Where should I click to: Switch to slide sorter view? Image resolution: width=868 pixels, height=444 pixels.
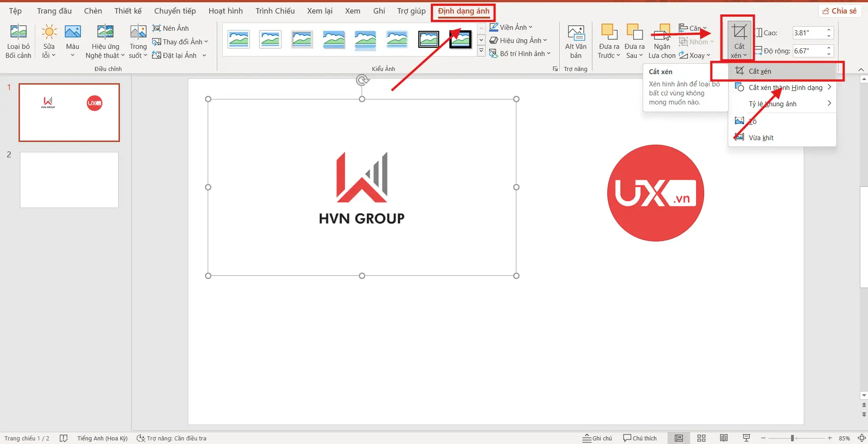tap(701, 437)
